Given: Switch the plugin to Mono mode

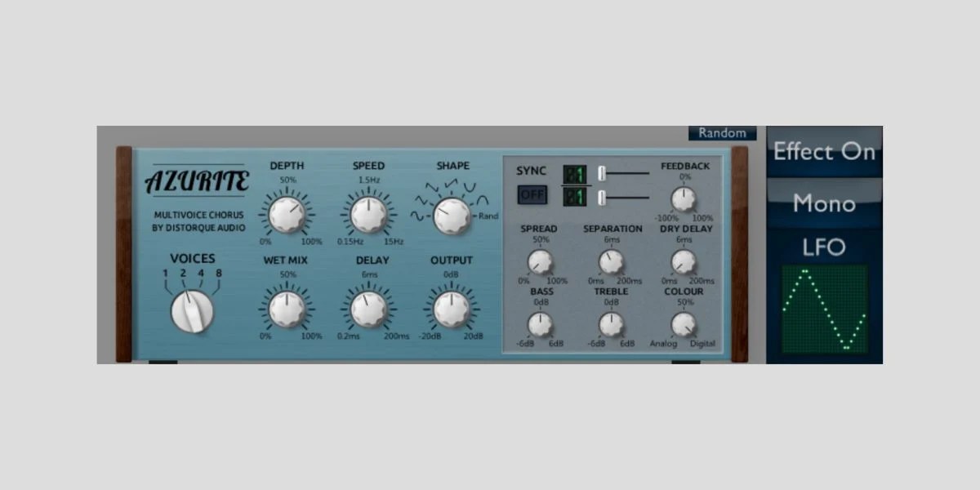Looking at the screenshot, I should [x=824, y=204].
